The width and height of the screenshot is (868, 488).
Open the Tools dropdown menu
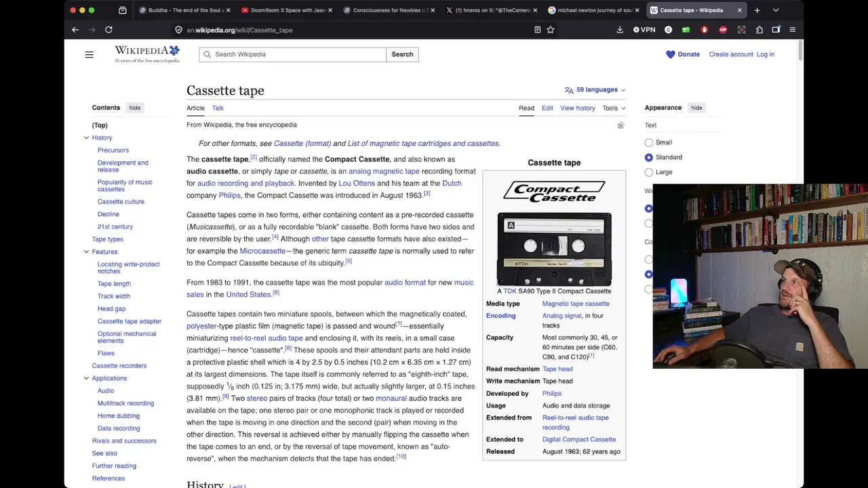pyautogui.click(x=614, y=108)
